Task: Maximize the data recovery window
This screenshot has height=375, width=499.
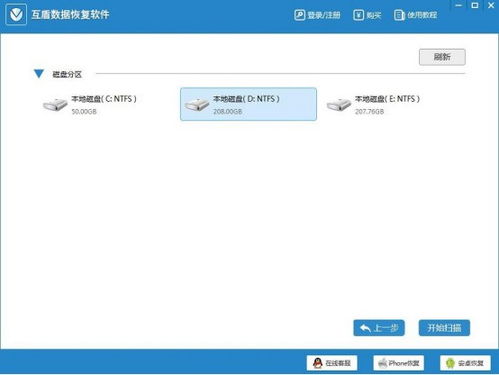Action: (475, 5)
